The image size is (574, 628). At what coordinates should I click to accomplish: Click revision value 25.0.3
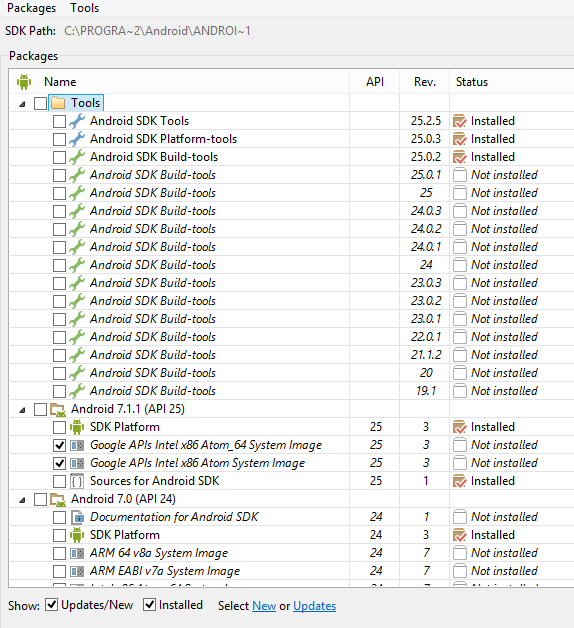pyautogui.click(x=426, y=139)
